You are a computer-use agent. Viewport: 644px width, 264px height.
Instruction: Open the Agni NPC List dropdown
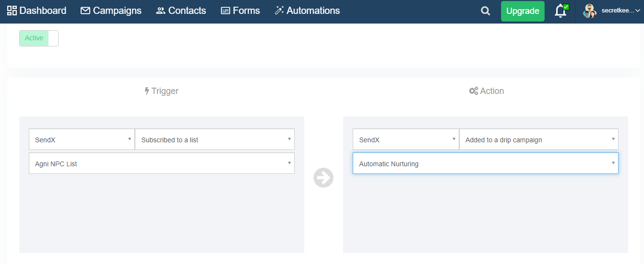pyautogui.click(x=162, y=163)
